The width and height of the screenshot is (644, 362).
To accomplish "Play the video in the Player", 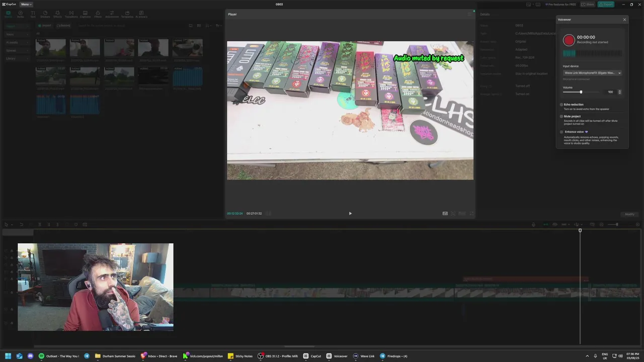I will pyautogui.click(x=350, y=213).
